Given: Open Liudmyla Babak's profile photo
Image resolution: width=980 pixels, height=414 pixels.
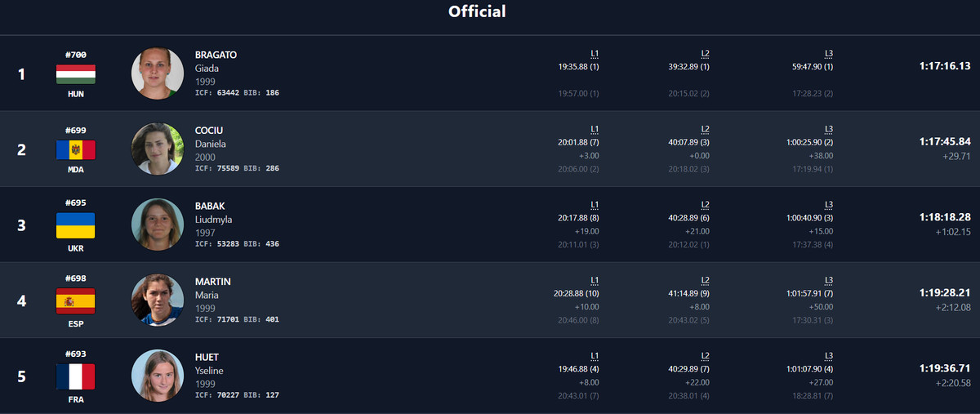Looking at the screenshot, I should point(158,225).
